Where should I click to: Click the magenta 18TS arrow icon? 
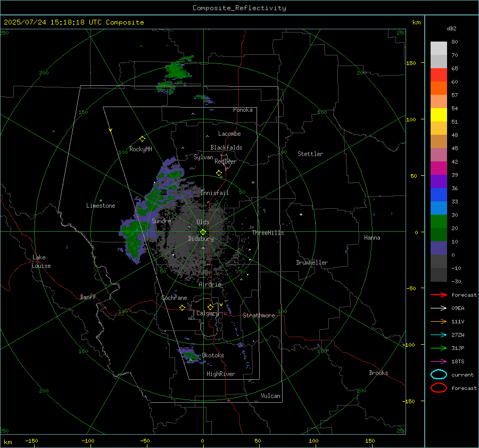tap(439, 362)
